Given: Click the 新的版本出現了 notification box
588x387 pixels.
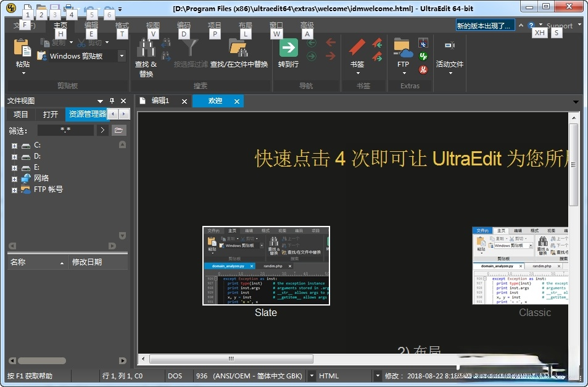Looking at the screenshot, I should point(485,25).
